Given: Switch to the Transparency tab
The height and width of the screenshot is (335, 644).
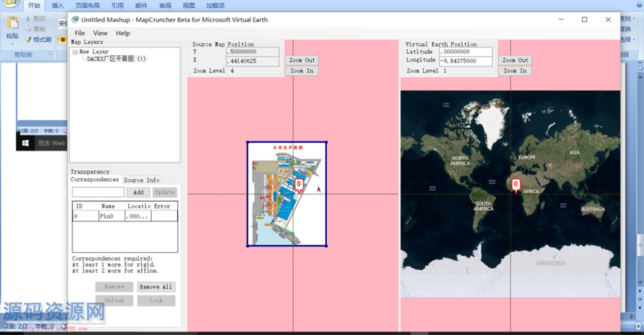Looking at the screenshot, I should (90, 172).
